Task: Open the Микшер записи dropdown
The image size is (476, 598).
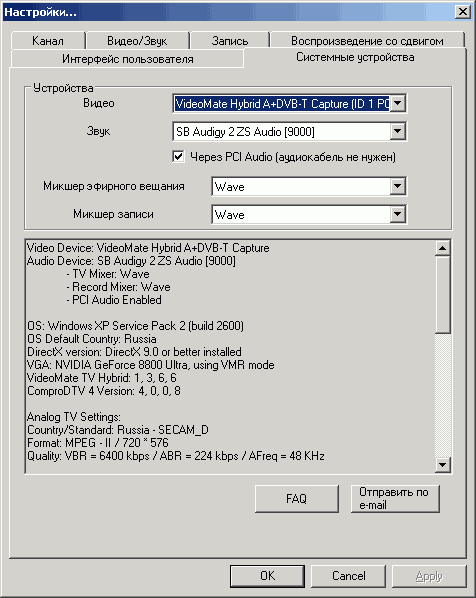Action: [x=397, y=214]
